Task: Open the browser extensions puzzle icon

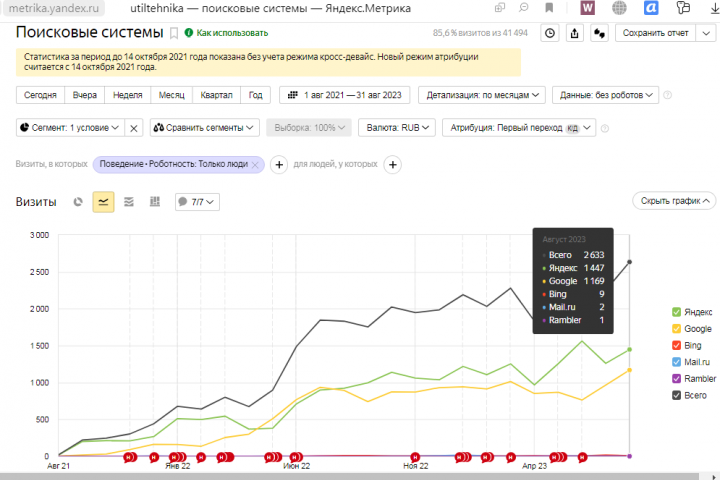Action: [x=683, y=8]
